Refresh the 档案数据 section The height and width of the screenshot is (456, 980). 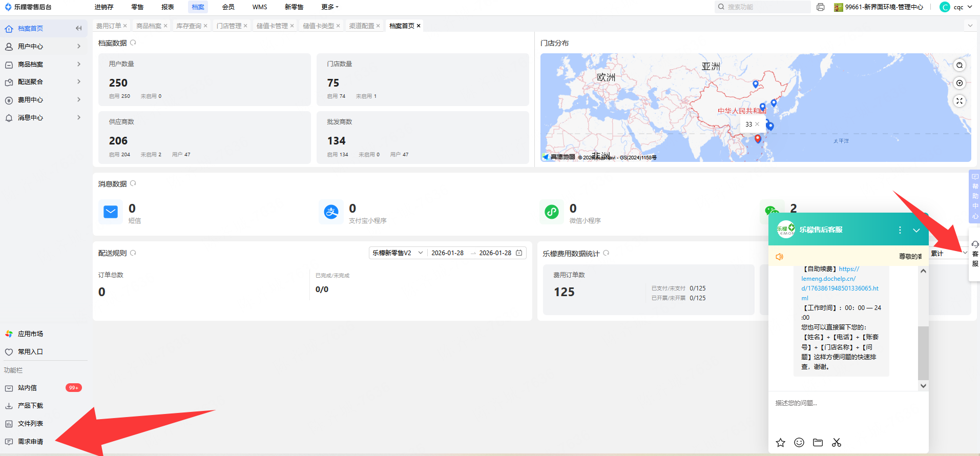(x=133, y=43)
